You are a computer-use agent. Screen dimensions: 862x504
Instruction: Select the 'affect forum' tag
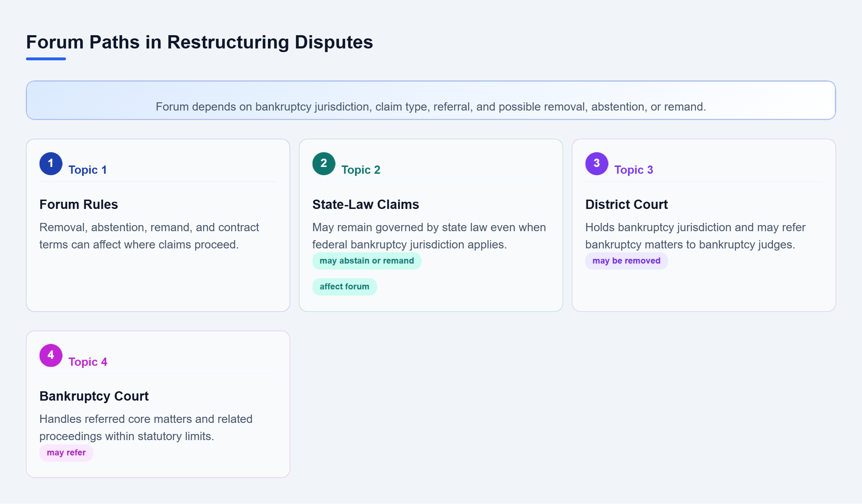tap(344, 287)
